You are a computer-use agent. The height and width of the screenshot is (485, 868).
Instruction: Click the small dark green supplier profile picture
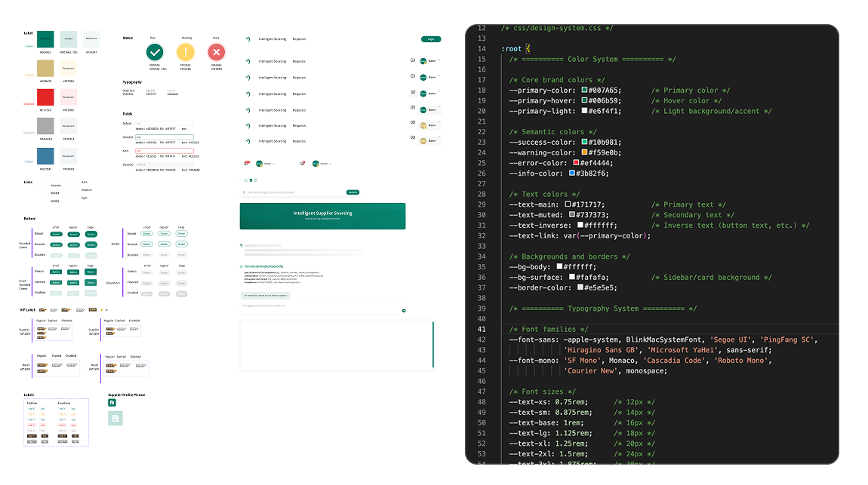[x=112, y=403]
